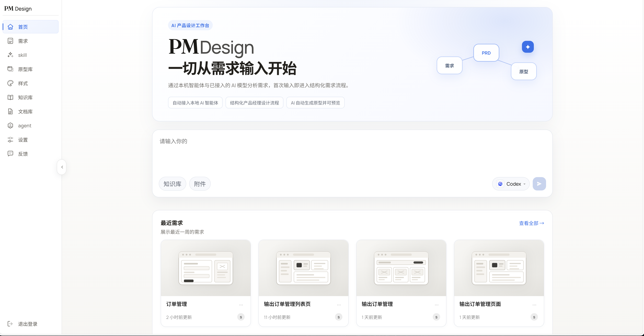Click the 文档库 document icon
This screenshot has width=644, height=336.
coord(10,111)
